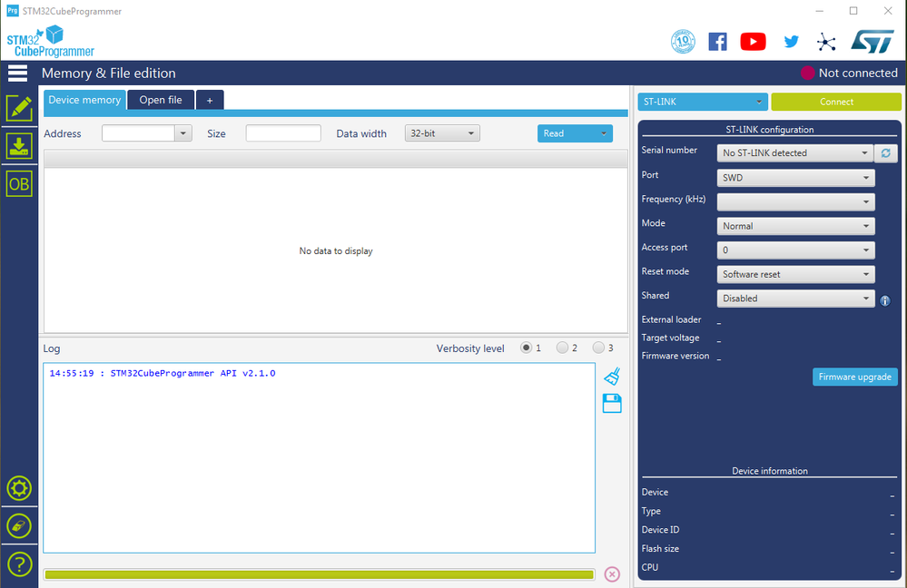The image size is (907, 588).
Task: Select verbosity level 2
Action: click(562, 348)
